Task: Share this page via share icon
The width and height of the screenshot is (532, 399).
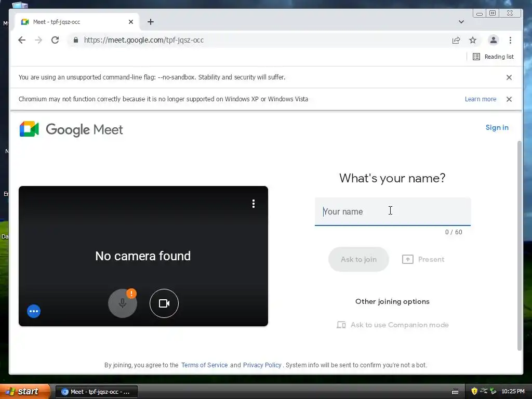Action: (456, 40)
